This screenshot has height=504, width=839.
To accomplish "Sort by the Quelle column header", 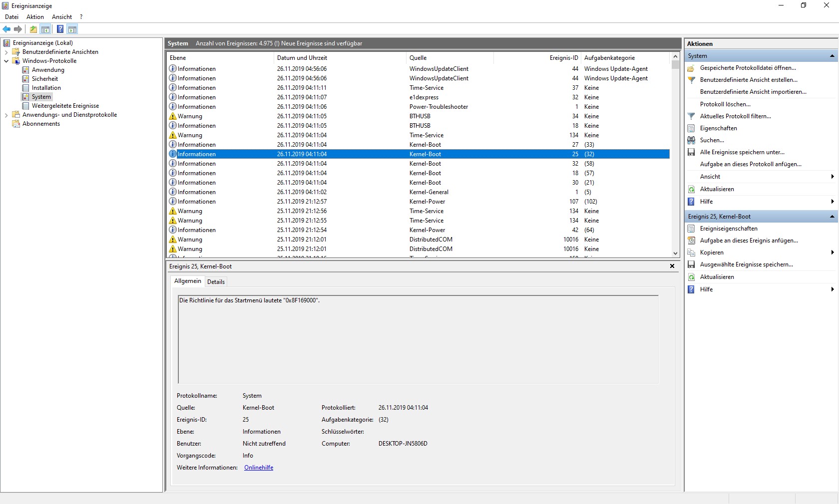I will (x=450, y=58).
